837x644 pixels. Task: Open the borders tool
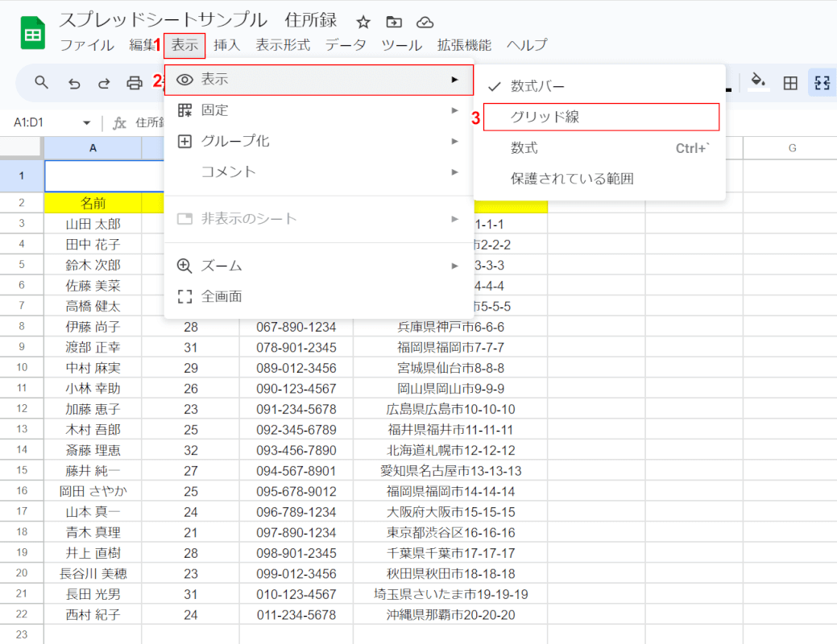[x=791, y=82]
